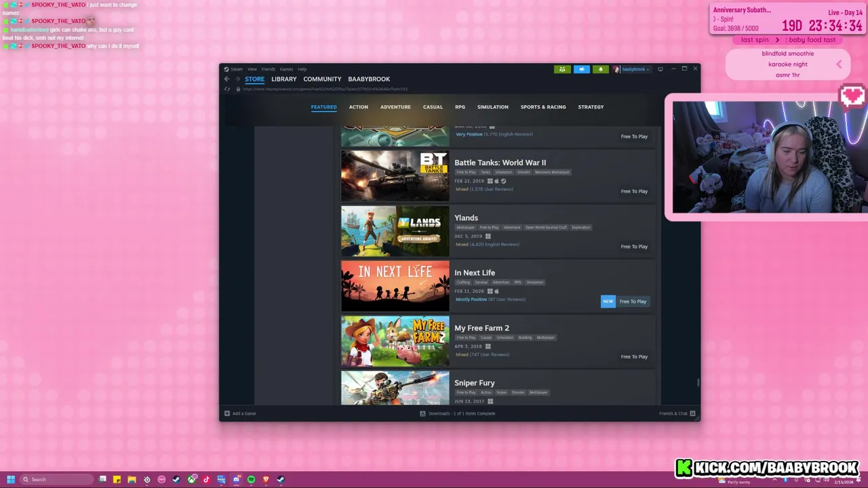Open the Xbox app from the taskbar
This screenshot has width=868, height=488.
pos(192,480)
